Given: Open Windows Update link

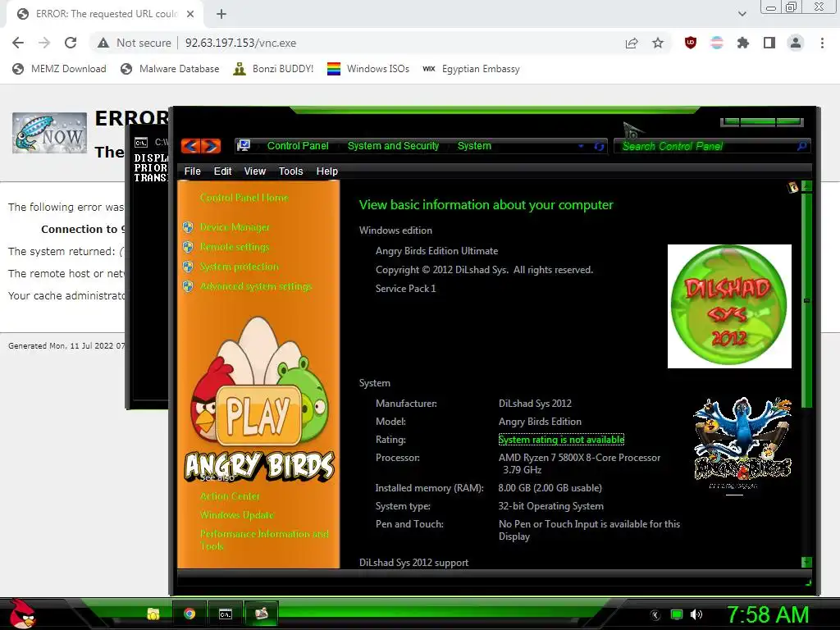Looking at the screenshot, I should 237,515.
